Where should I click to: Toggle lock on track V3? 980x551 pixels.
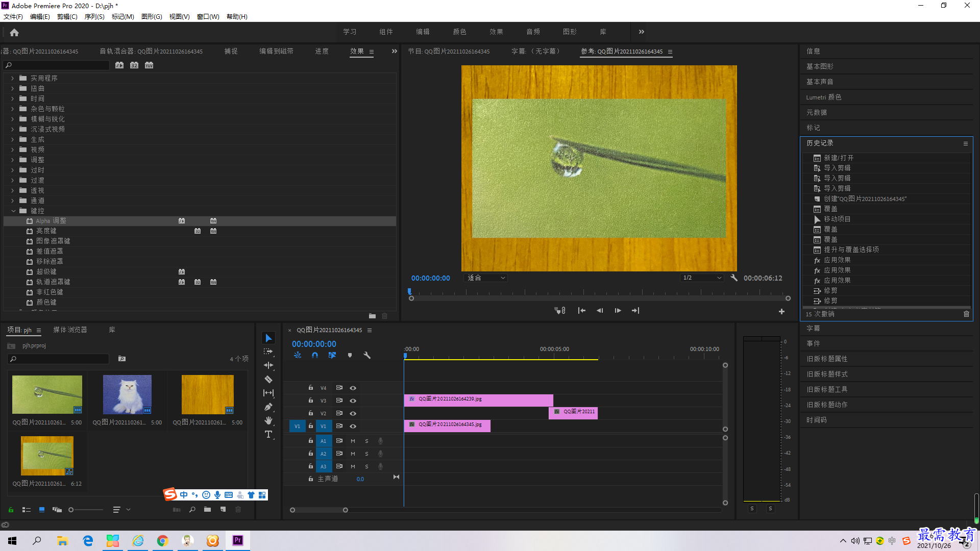310,400
